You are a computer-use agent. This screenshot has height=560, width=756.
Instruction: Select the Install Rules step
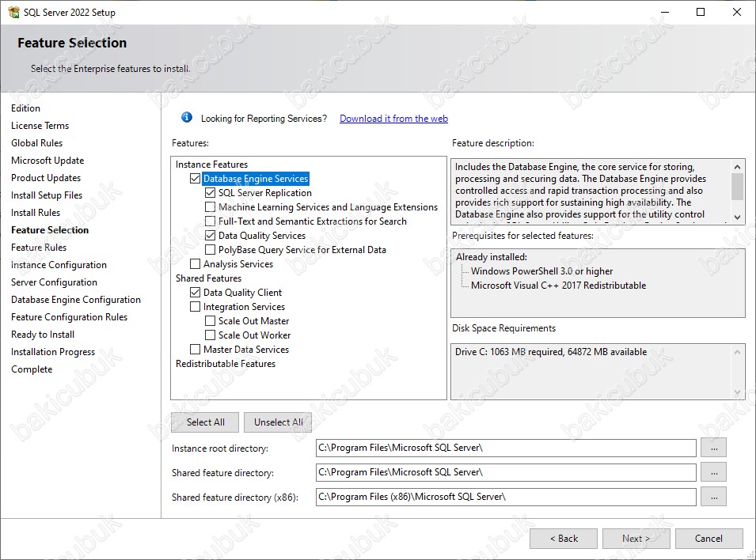(36, 213)
